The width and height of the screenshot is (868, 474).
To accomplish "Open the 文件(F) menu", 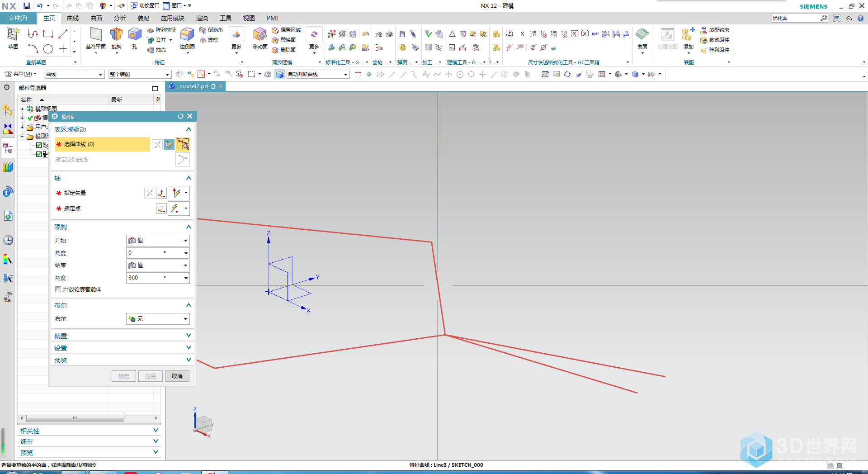I will (18, 18).
